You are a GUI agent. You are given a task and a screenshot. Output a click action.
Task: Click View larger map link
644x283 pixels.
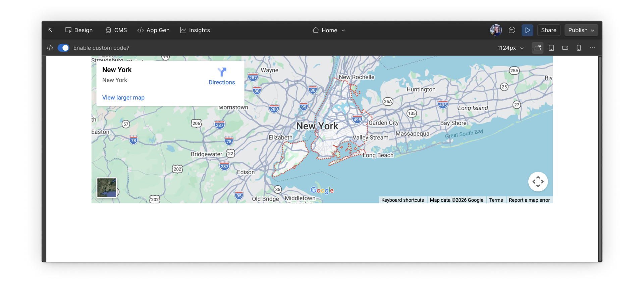coord(123,98)
